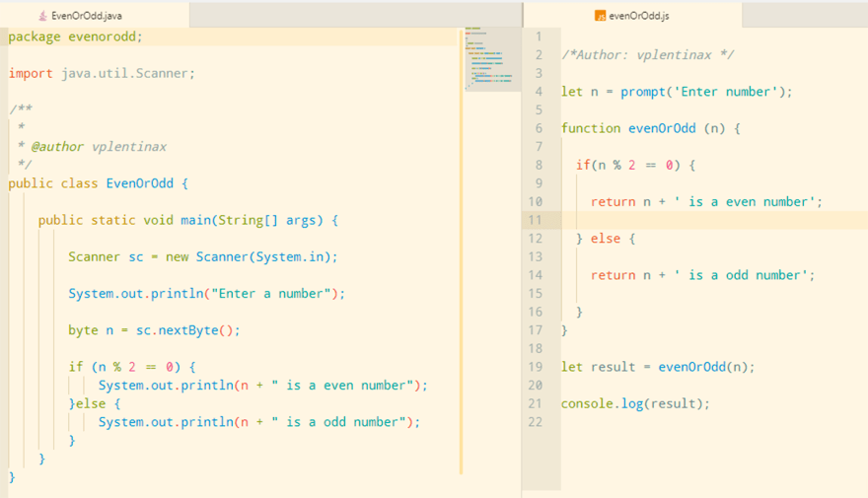This screenshot has width=868, height=498.
Task: Click the JS '} else {' line
Action: pyautogui.click(x=606, y=239)
